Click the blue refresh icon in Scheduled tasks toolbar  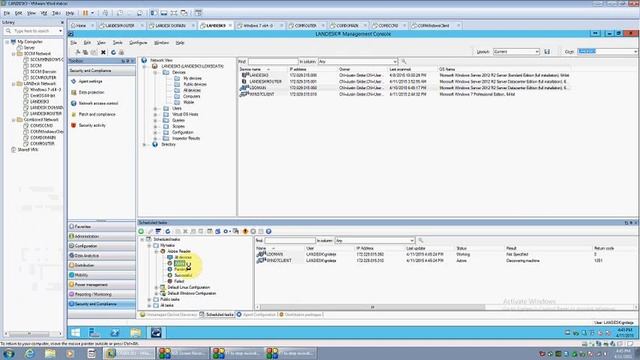167,231
